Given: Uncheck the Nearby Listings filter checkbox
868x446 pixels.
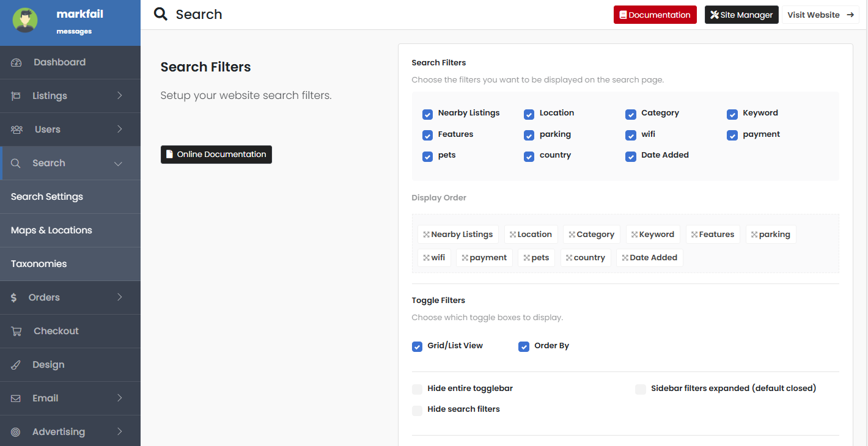Looking at the screenshot, I should [x=428, y=114].
